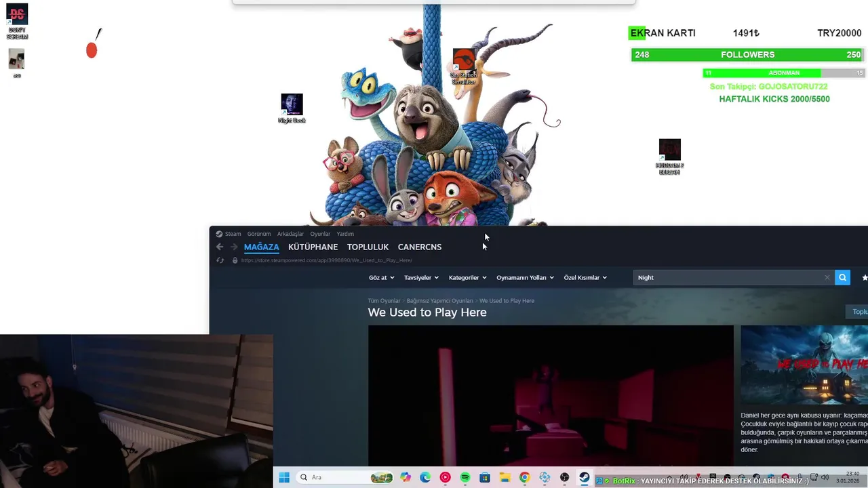This screenshot has height=488, width=868.
Task: Open YouTube Music from the taskbar
Action: [445, 477]
